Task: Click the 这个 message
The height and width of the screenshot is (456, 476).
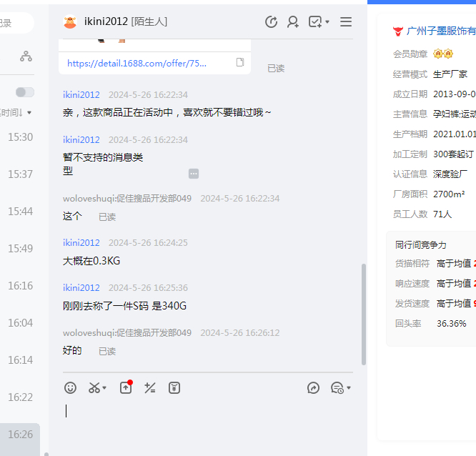Action: pyautogui.click(x=72, y=216)
